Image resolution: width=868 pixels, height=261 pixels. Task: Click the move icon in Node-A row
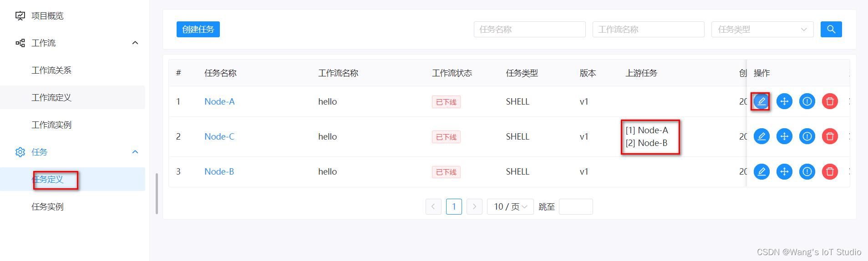point(784,101)
